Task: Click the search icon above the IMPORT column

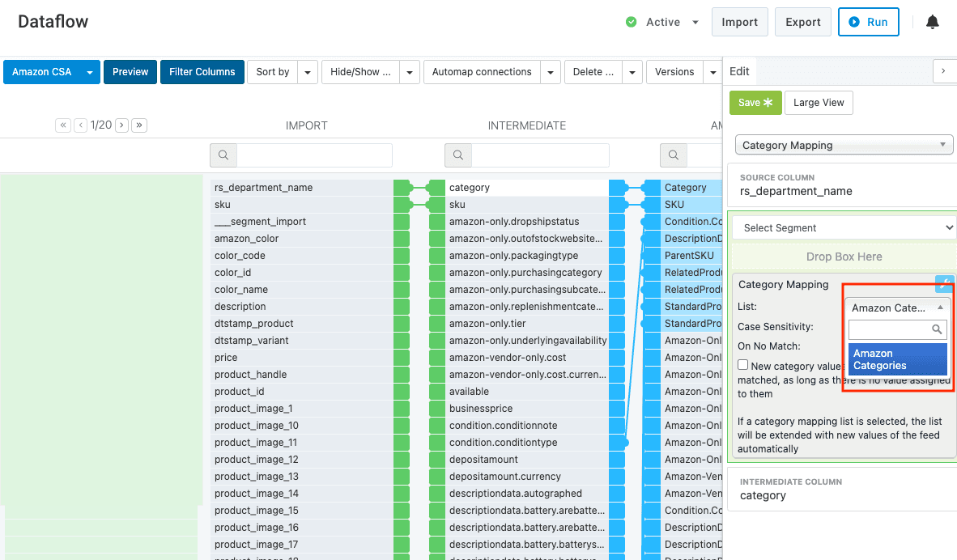Action: pyautogui.click(x=223, y=155)
